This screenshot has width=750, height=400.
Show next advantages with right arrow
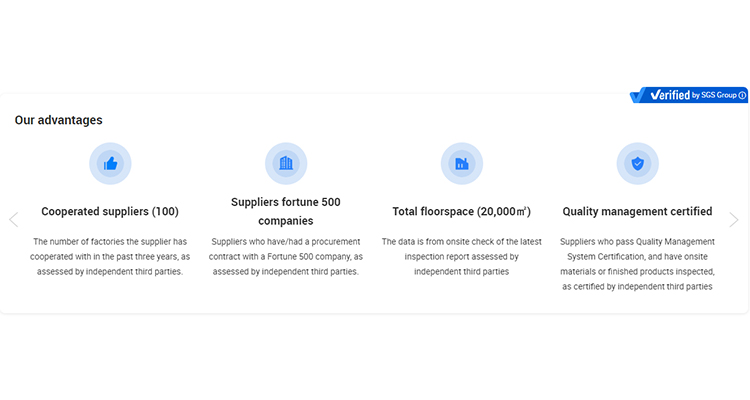click(734, 220)
